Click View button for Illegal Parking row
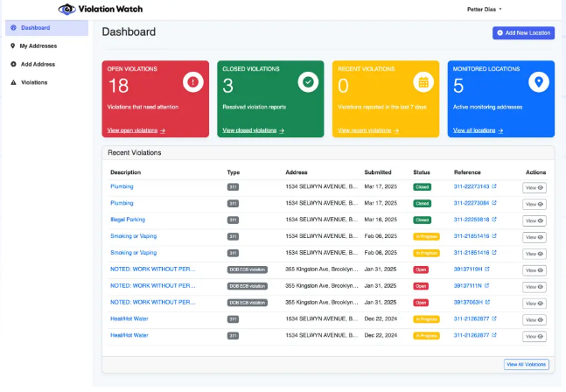 [534, 220]
